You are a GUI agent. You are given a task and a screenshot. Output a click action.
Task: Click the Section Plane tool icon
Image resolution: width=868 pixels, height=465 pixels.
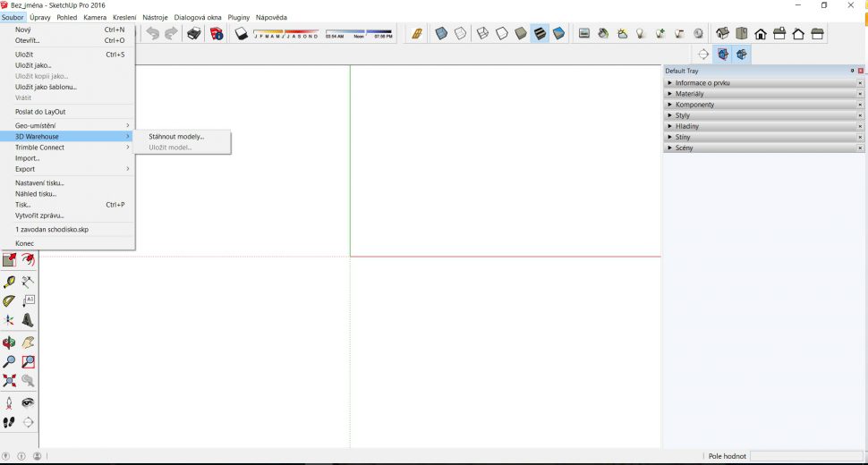pyautogui.click(x=703, y=55)
